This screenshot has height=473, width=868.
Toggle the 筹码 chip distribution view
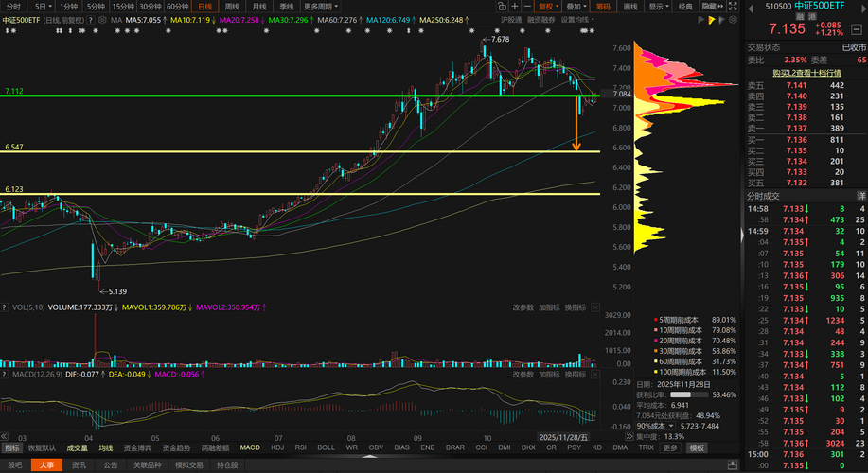[603, 7]
